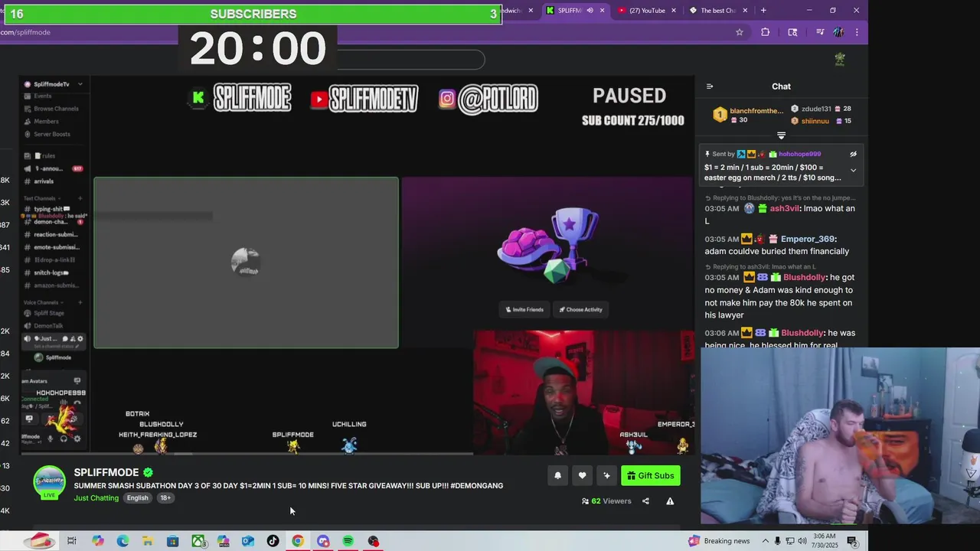The height and width of the screenshot is (551, 980).
Task: Click the SPLIFFMODE channel name
Action: click(x=106, y=472)
